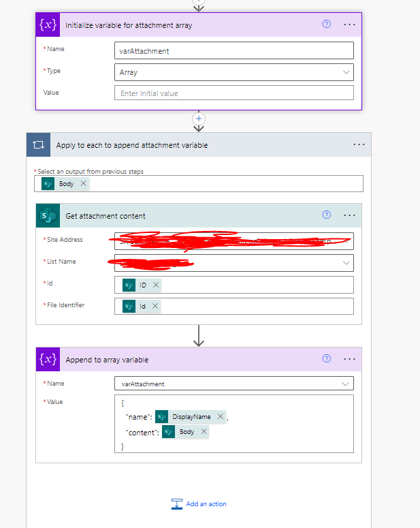420x528 pixels.
Task: Click inside the Id input field
Action: click(234, 285)
